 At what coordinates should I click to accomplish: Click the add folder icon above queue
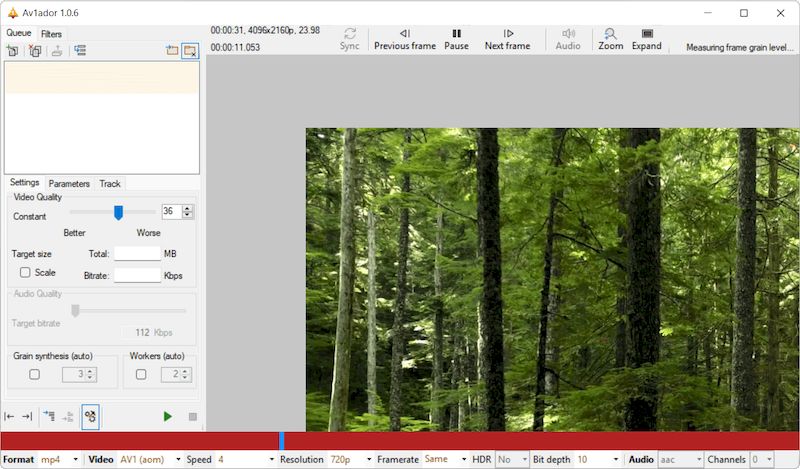[x=171, y=50]
